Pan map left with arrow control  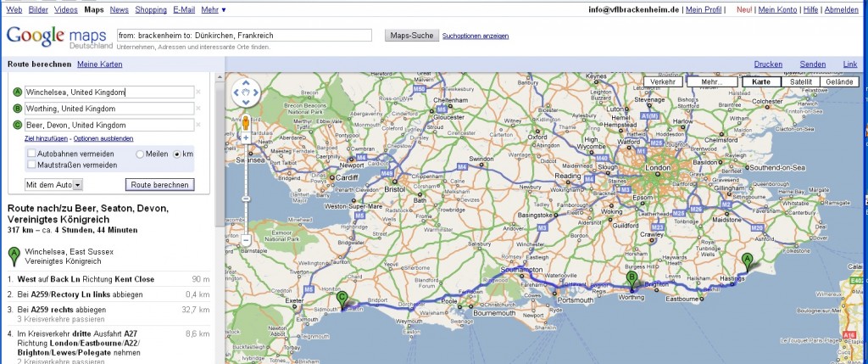tap(236, 93)
